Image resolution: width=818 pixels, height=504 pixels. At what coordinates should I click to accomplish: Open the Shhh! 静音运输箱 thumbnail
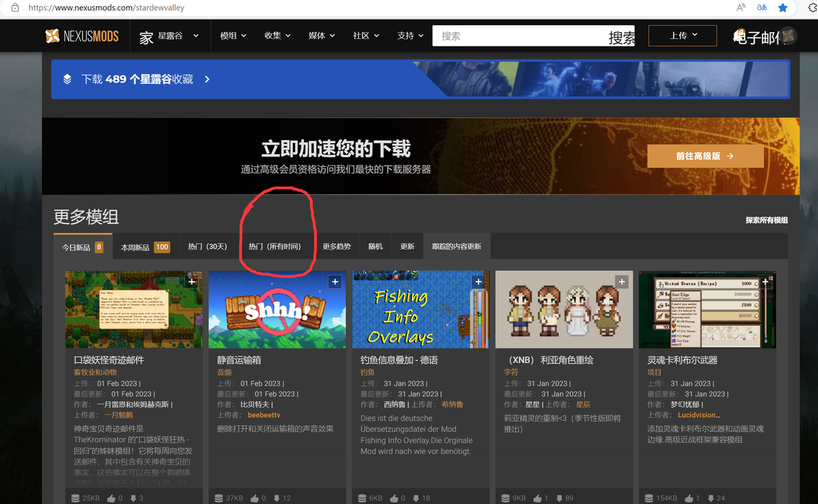coord(277,309)
